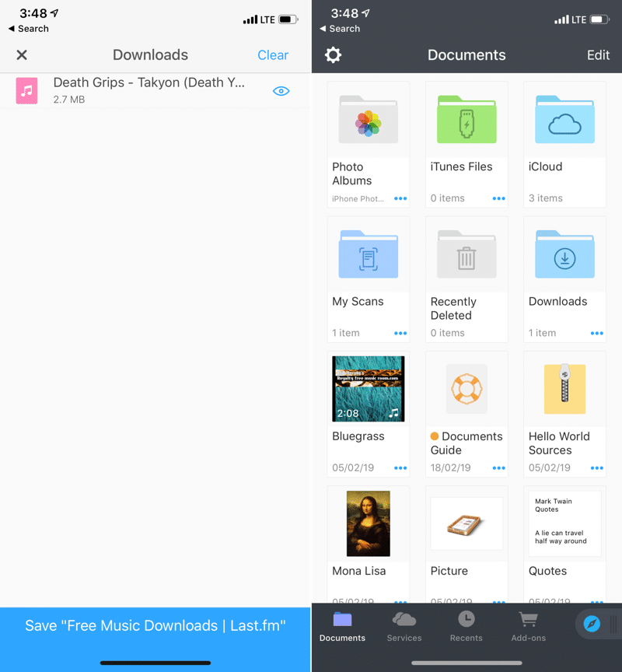Open the My Scans folder
The height and width of the screenshot is (672, 622).
[x=368, y=256]
